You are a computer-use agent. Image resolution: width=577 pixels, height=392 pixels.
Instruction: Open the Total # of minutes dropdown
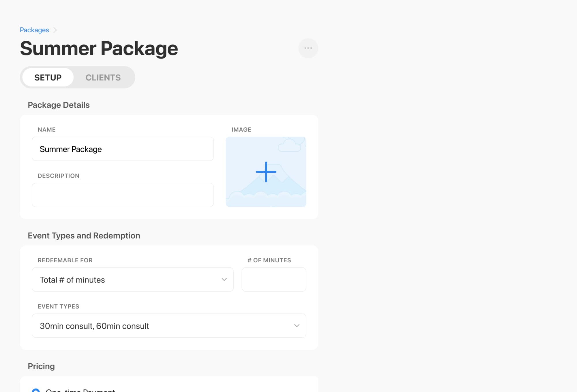click(132, 279)
